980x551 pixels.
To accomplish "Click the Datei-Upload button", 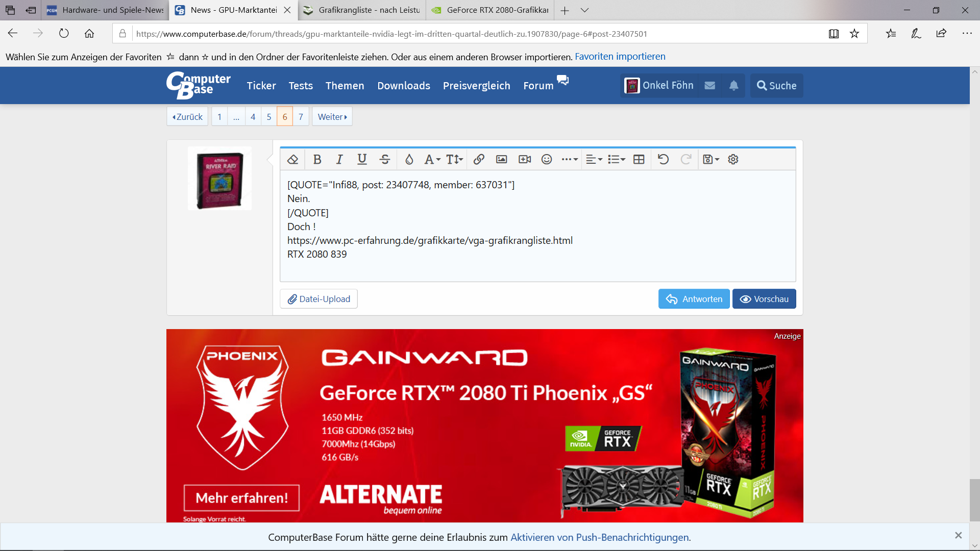I will [x=318, y=299].
